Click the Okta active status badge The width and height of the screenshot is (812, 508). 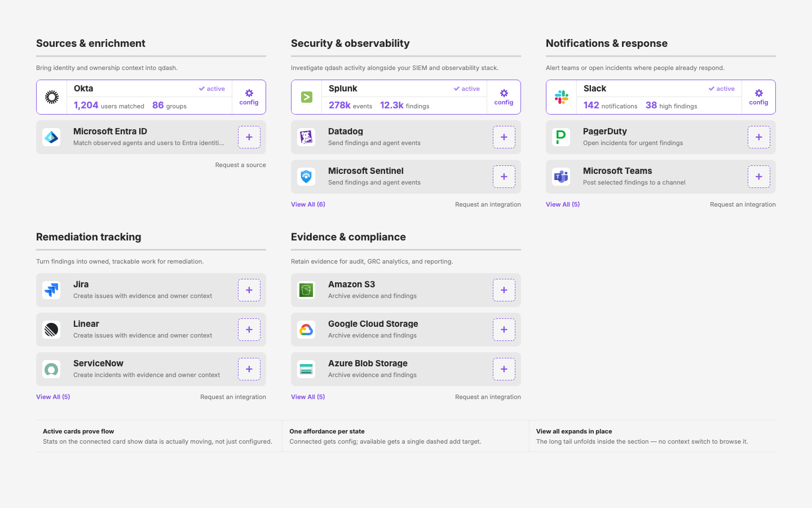pos(211,89)
